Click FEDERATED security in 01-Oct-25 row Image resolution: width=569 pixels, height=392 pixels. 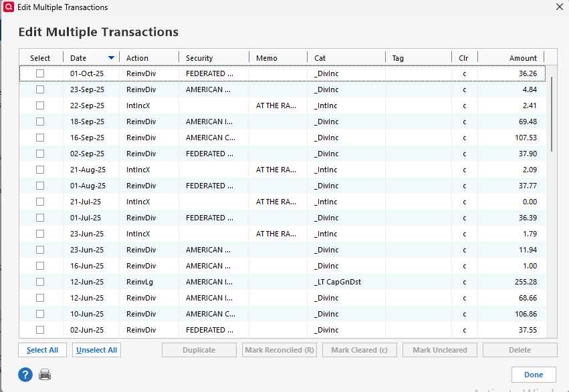209,73
